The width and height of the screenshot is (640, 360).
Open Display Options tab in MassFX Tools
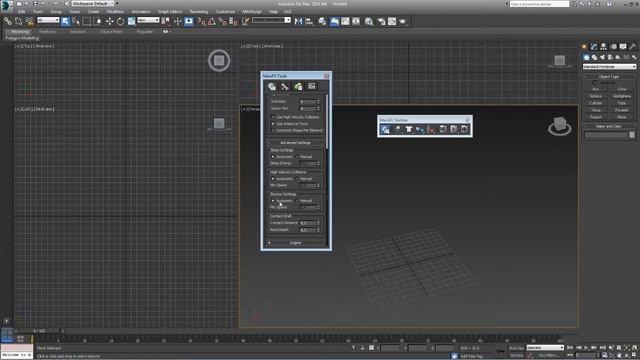311,87
